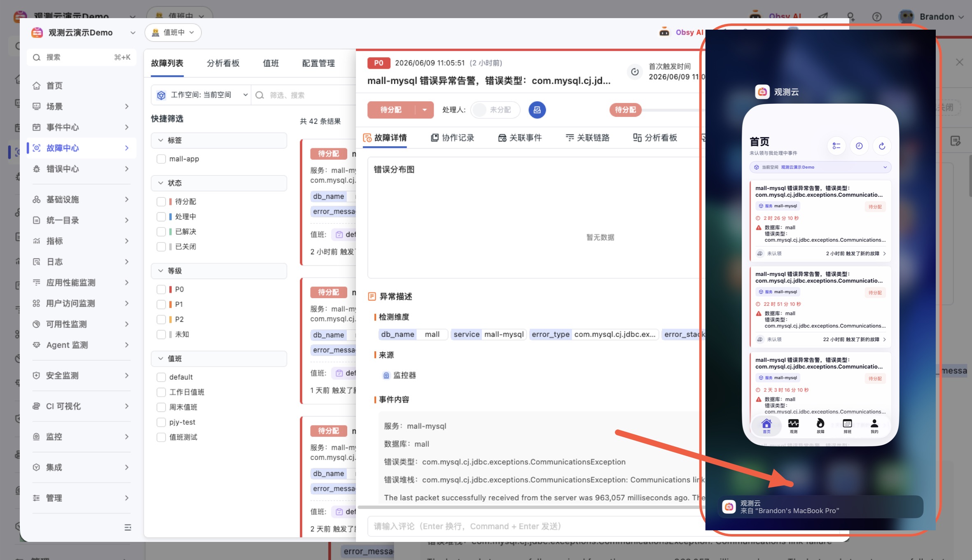Screen dimensions: 972x560
Task: Collapse the sidebar with the bottom menu icon
Action: pyautogui.click(x=128, y=527)
